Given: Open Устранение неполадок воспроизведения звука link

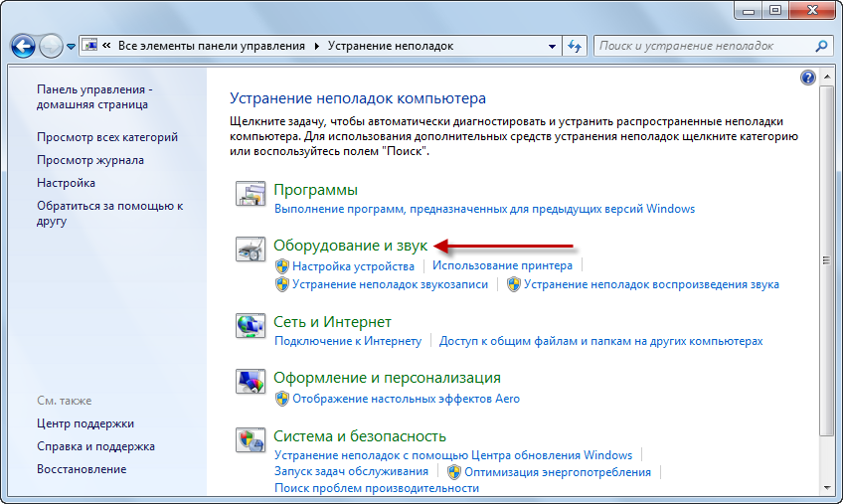Looking at the screenshot, I should pos(651,284).
